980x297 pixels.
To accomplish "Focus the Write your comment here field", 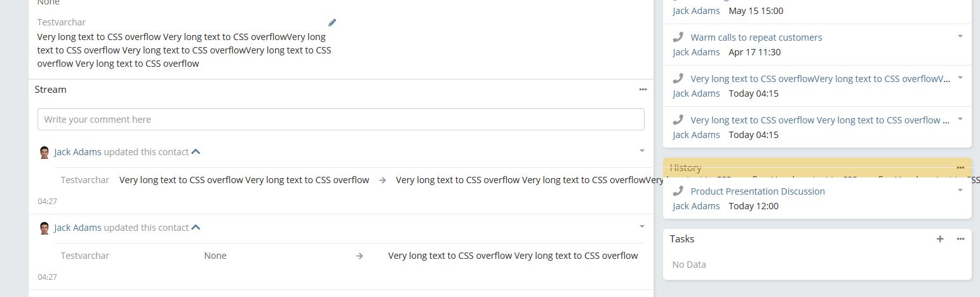I will point(340,120).
